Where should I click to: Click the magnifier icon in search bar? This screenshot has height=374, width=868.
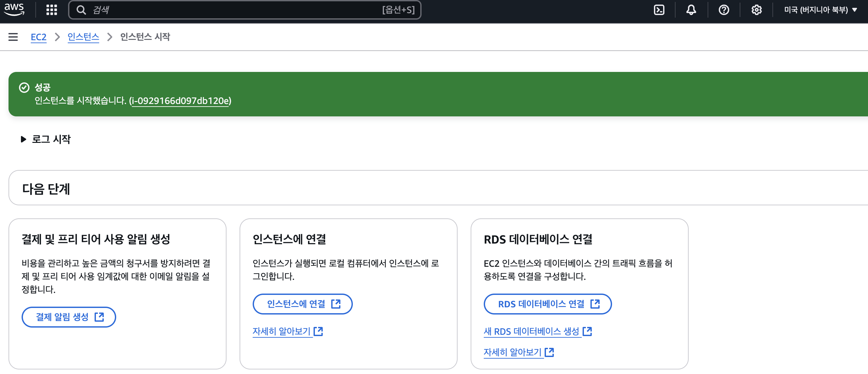pos(81,10)
